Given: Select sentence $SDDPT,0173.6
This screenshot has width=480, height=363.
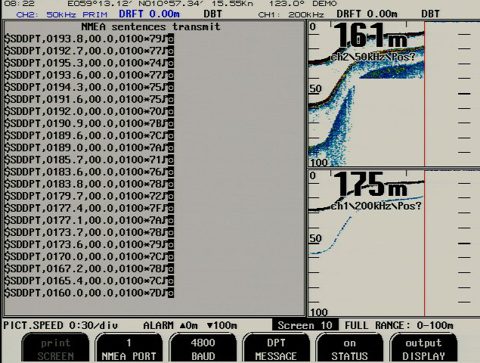Looking at the screenshot, I should [x=89, y=245].
